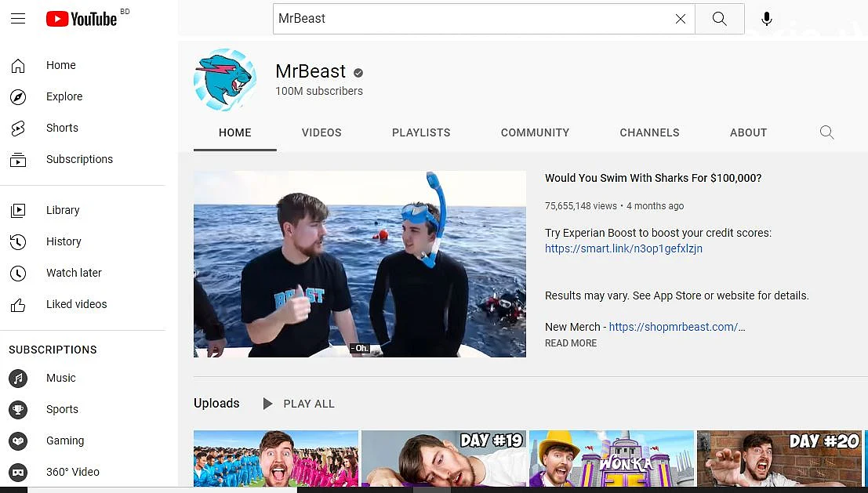
Task: Click PLAY ALL for Uploads
Action: [x=299, y=404]
